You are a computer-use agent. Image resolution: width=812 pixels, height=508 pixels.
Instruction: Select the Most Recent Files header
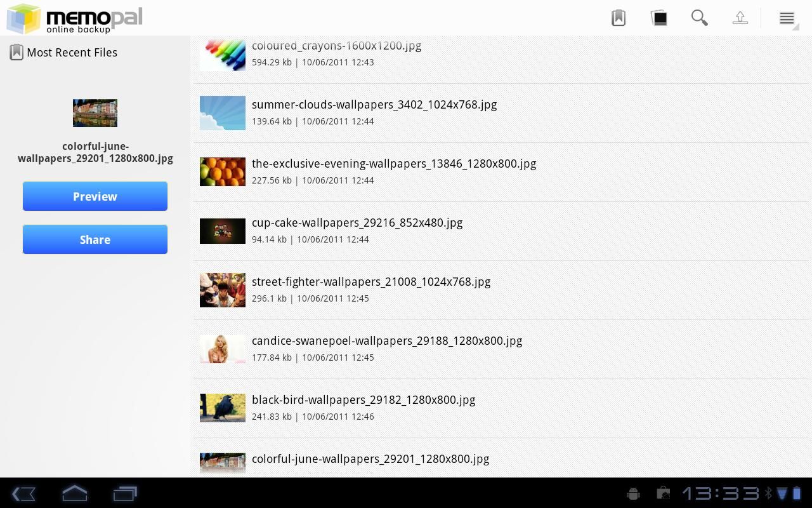72,52
